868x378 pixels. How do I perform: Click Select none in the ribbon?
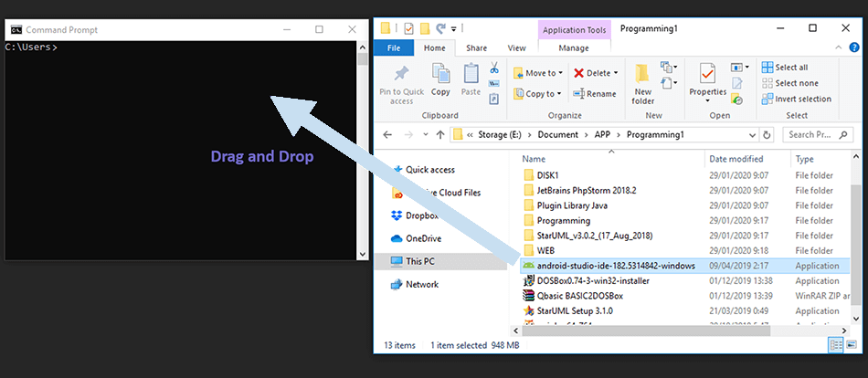click(x=790, y=83)
